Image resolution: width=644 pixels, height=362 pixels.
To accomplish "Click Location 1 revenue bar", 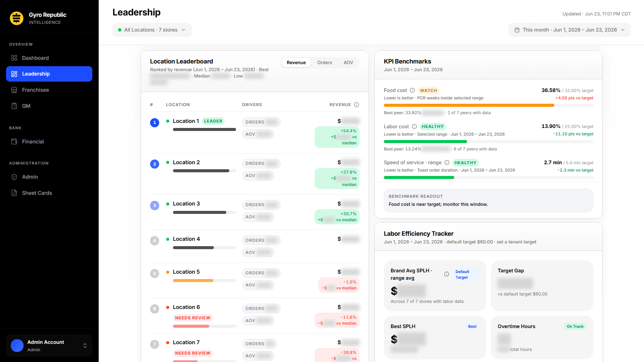I will pyautogui.click(x=204, y=130).
